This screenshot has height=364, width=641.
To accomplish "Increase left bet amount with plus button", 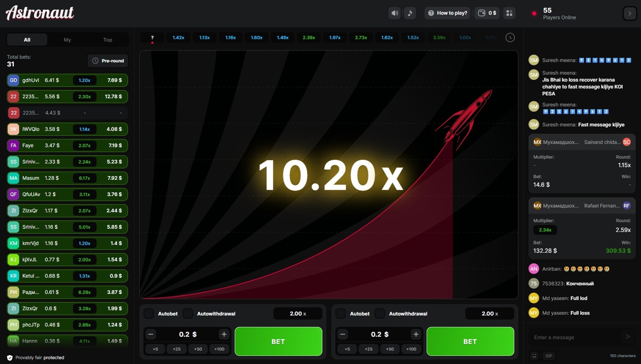I will tap(224, 334).
